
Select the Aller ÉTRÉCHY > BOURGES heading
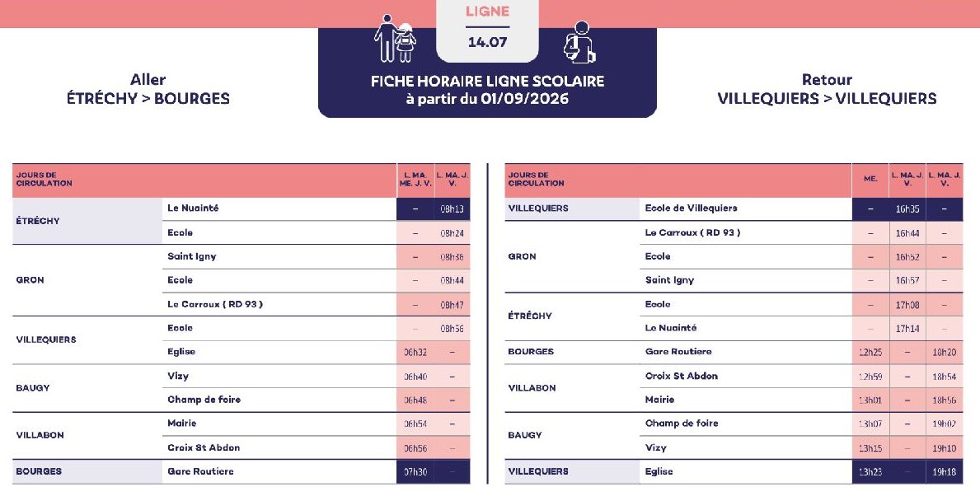tap(148, 89)
